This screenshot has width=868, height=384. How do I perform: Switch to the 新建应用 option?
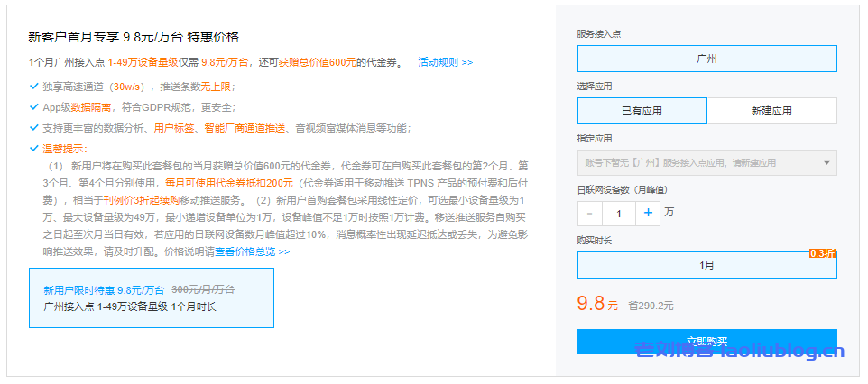771,111
